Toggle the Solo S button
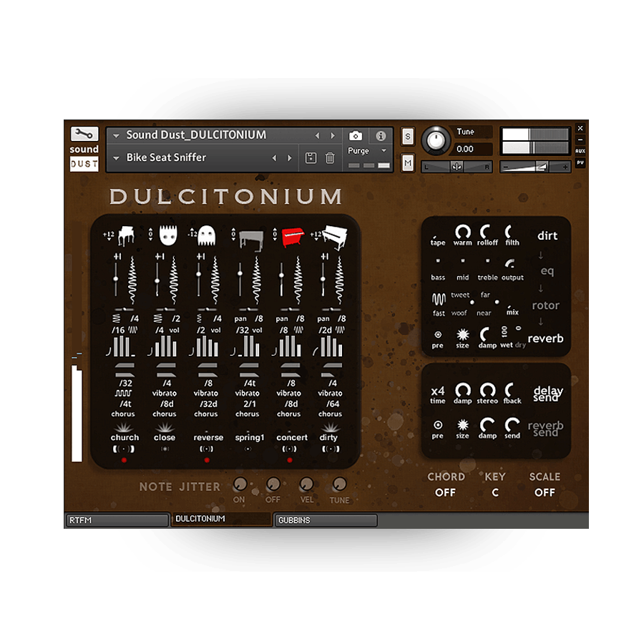The height and width of the screenshot is (644, 644). tap(407, 137)
